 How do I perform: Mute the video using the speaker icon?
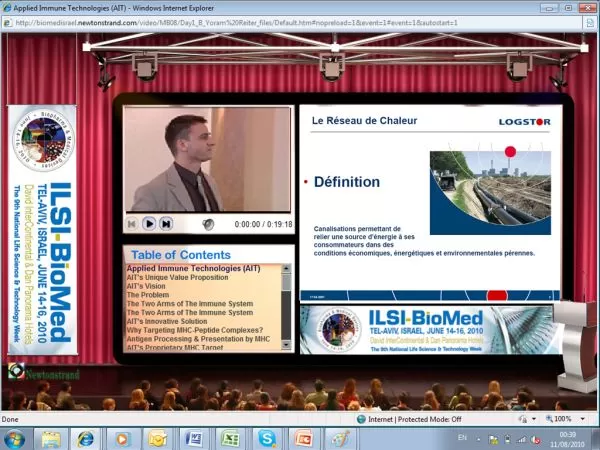click(x=208, y=224)
